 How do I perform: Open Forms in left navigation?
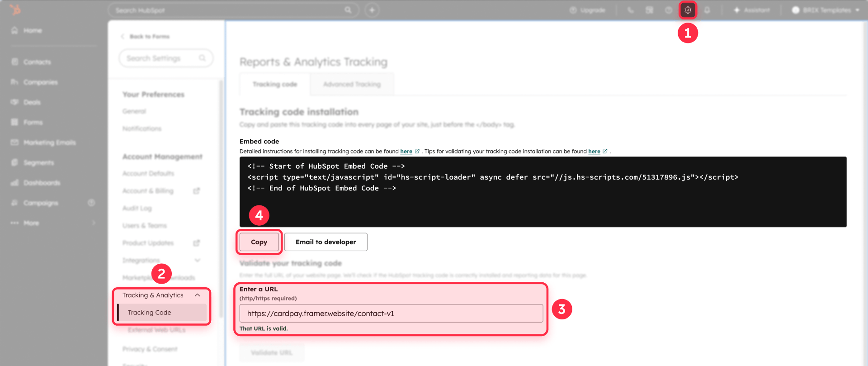27,122
